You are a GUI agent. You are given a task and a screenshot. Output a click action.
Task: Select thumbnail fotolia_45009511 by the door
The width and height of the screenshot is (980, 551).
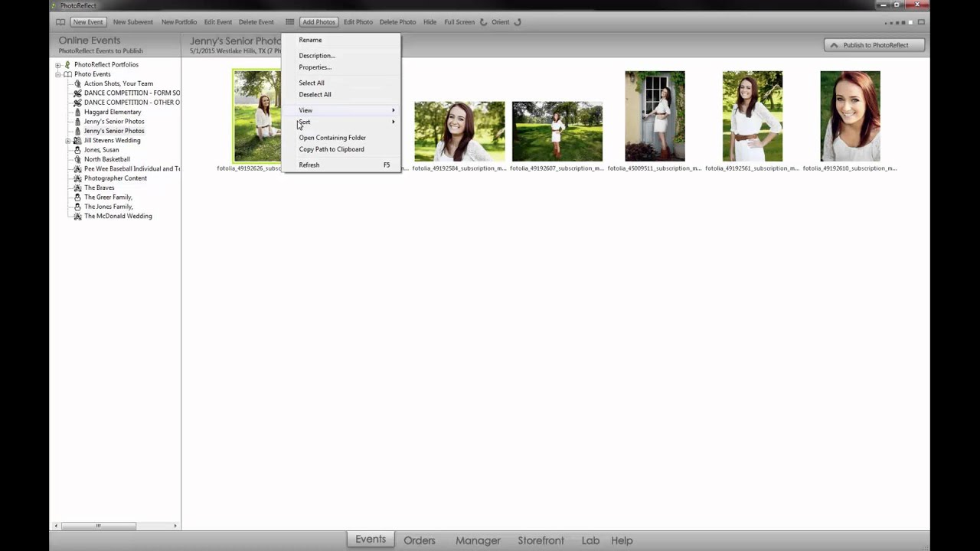(655, 116)
